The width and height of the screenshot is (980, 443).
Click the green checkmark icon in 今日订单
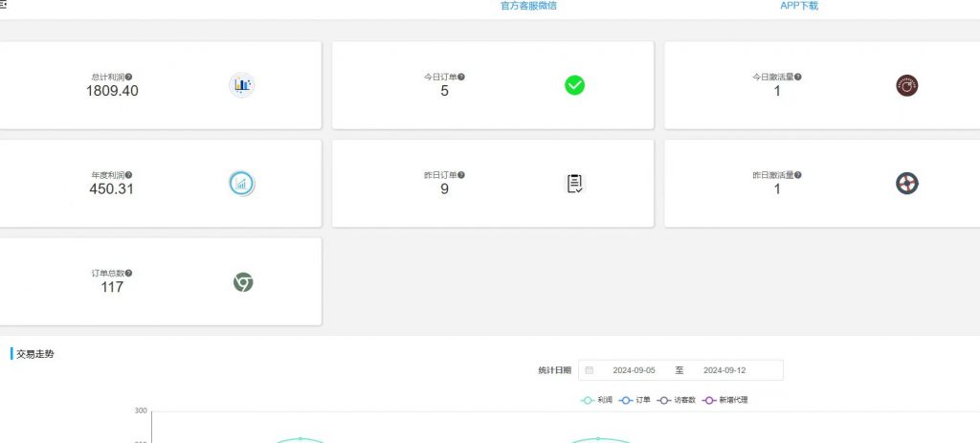(574, 85)
